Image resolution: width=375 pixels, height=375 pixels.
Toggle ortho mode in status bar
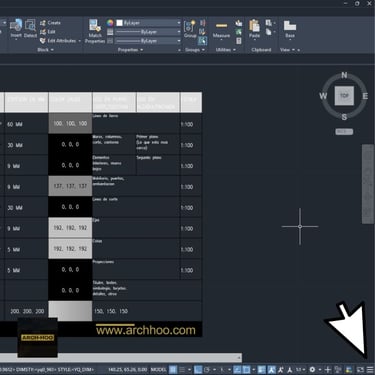click(198, 369)
